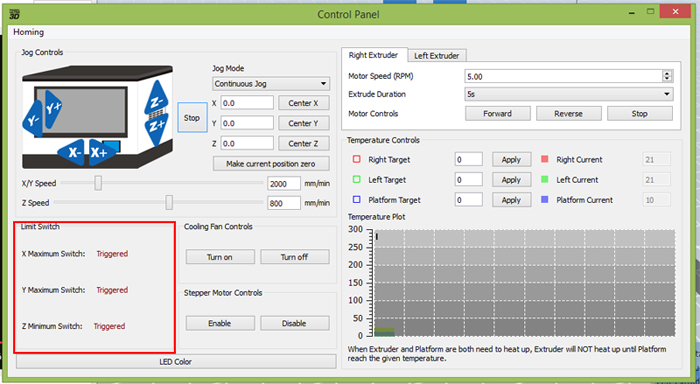The image size is (700, 384).
Task: Click the Platform Target temperature field
Action: [469, 200]
